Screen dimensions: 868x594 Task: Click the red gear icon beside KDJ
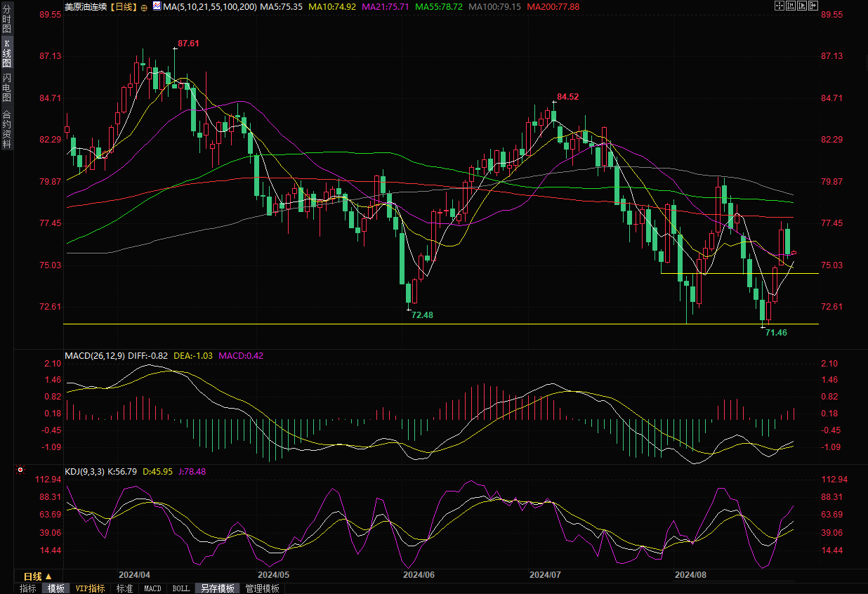click(20, 470)
